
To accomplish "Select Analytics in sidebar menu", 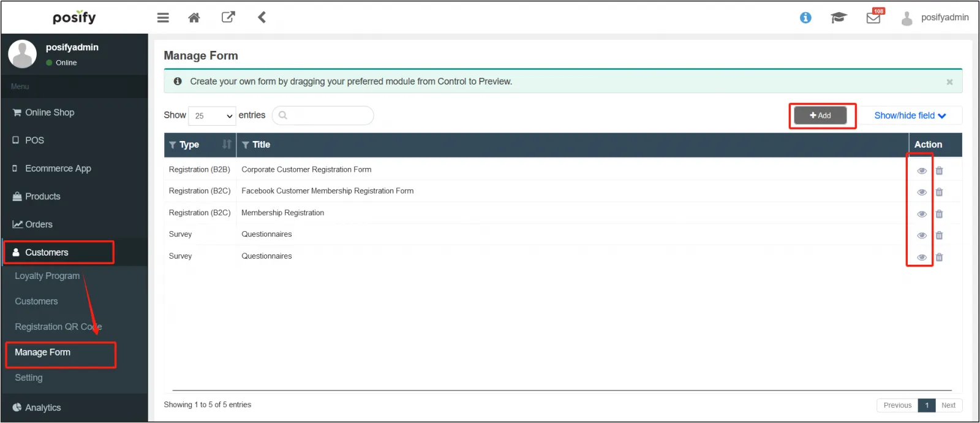I will point(43,408).
